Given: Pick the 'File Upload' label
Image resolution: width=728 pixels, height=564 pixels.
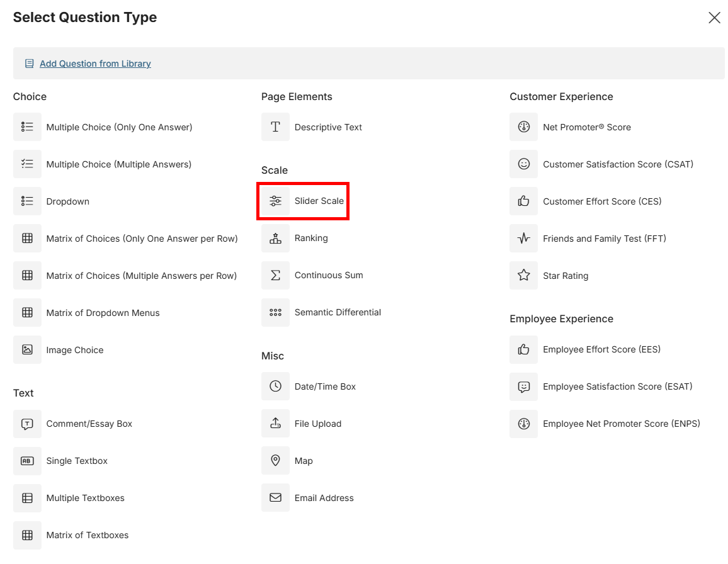Looking at the screenshot, I should 318,424.
